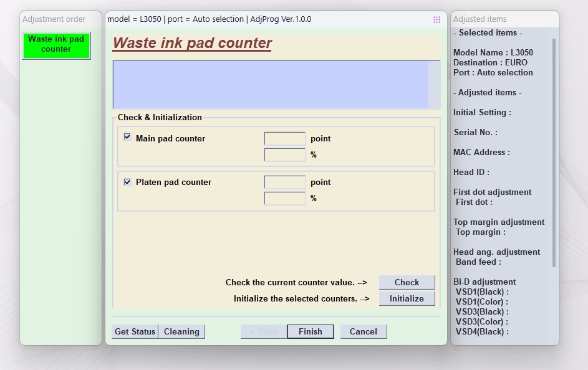Viewport: 588px width, 370px height.
Task: Click the Adjusted items panel scrollbar
Action: [554, 153]
